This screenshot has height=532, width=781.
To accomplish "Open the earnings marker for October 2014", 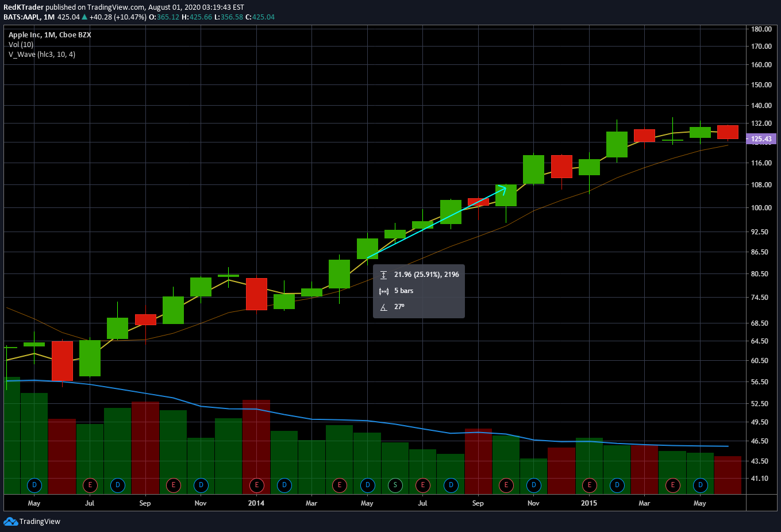I will click(506, 485).
